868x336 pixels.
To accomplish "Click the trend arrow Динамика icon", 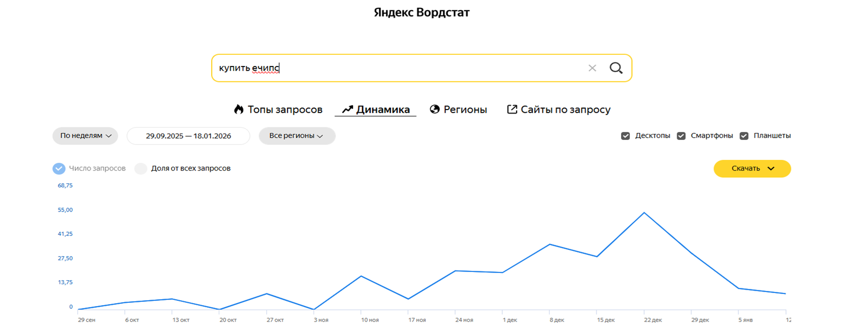I will (348, 109).
